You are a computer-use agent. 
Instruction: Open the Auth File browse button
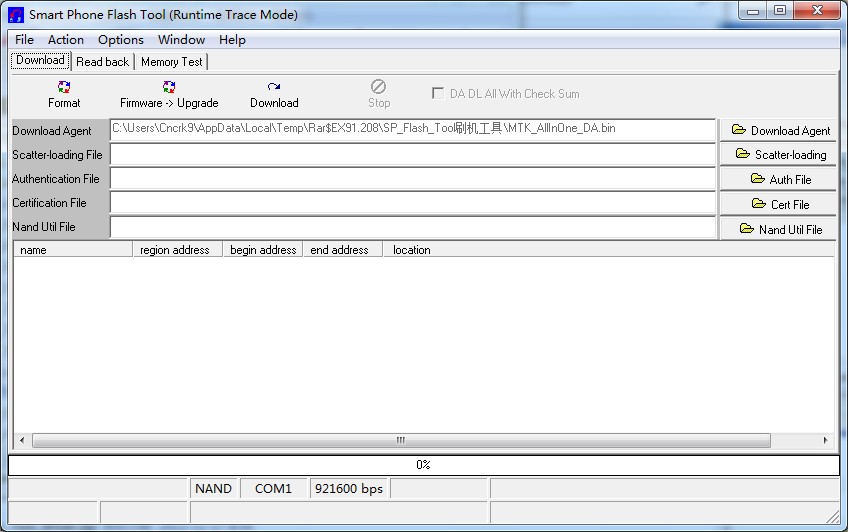[780, 179]
